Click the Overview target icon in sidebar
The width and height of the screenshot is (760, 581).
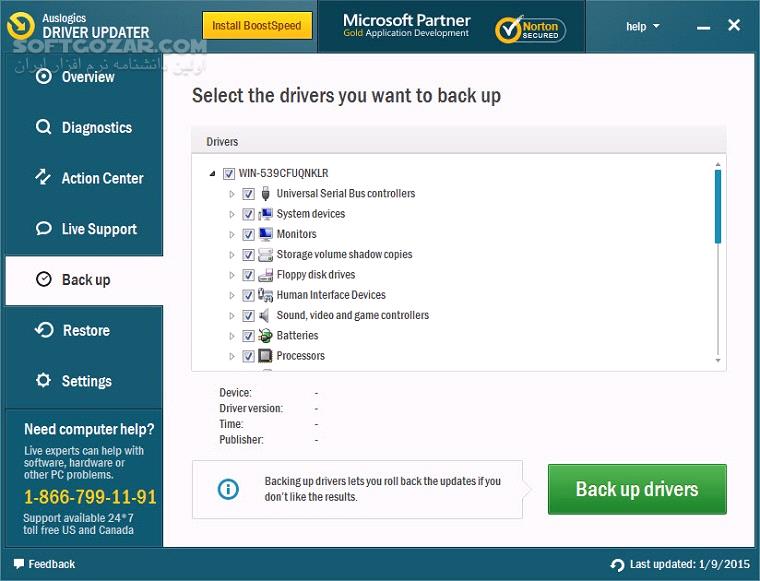tap(44, 77)
